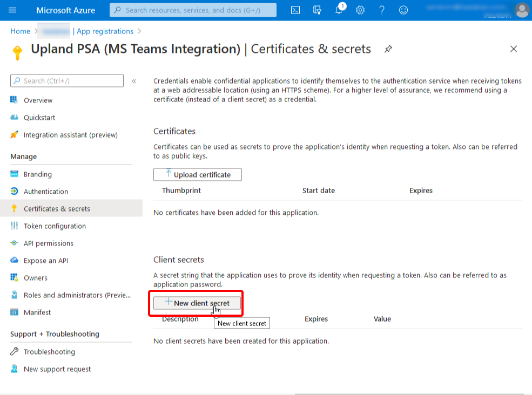Image resolution: width=532 pixels, height=395 pixels.
Task: Open Cloud Shell from top bar
Action: 295,10
